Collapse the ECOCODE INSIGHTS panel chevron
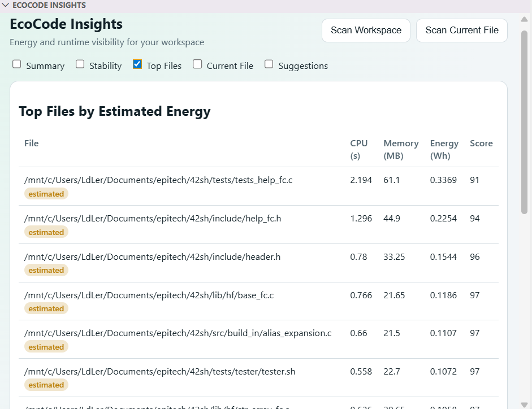Viewport: 532px width, 409px height. [x=5, y=5]
